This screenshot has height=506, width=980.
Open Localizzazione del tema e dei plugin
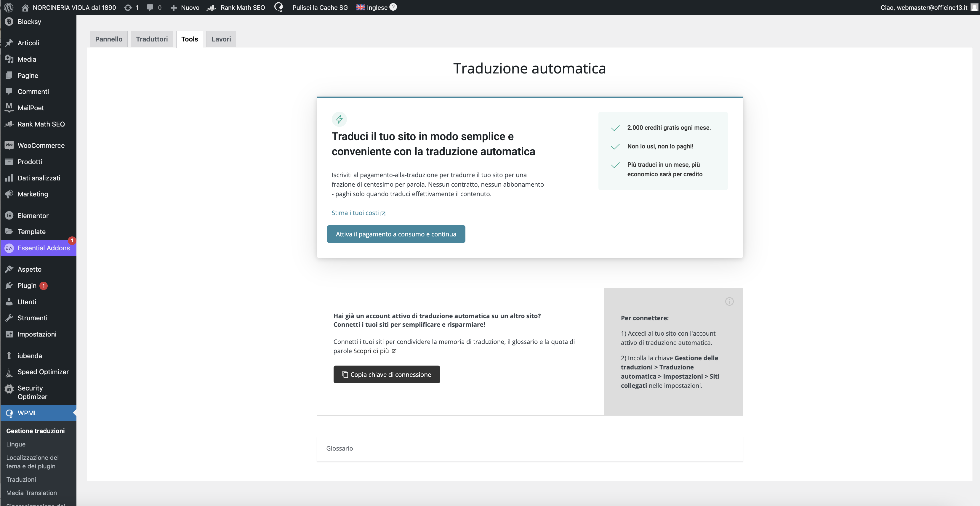(x=32, y=462)
